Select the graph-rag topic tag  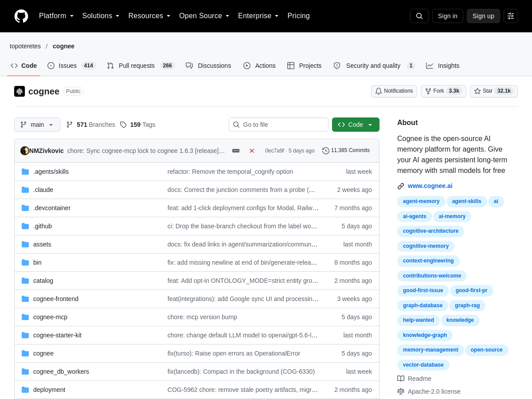tap(467, 305)
